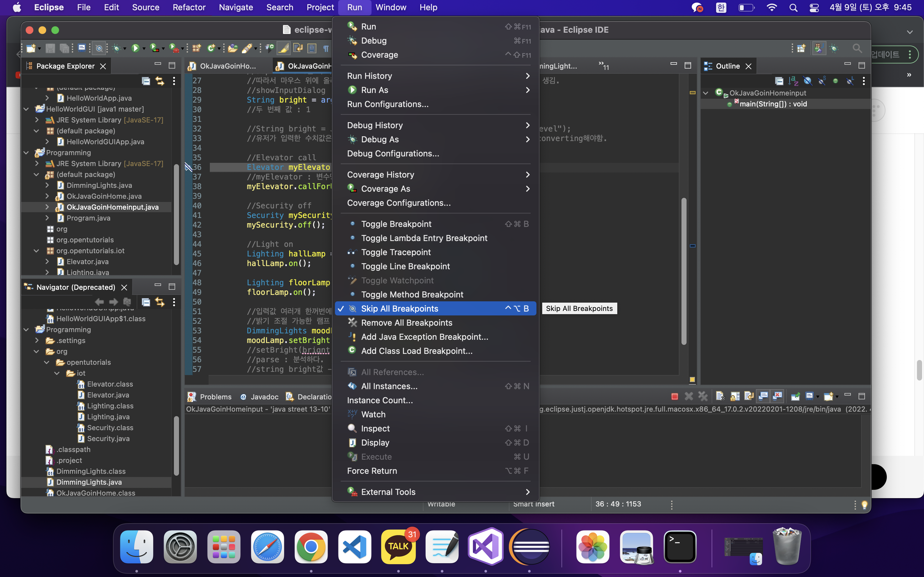Viewport: 924px width, 577px height.
Task: Expand the .settings folder in Navigator
Action: pos(37,340)
